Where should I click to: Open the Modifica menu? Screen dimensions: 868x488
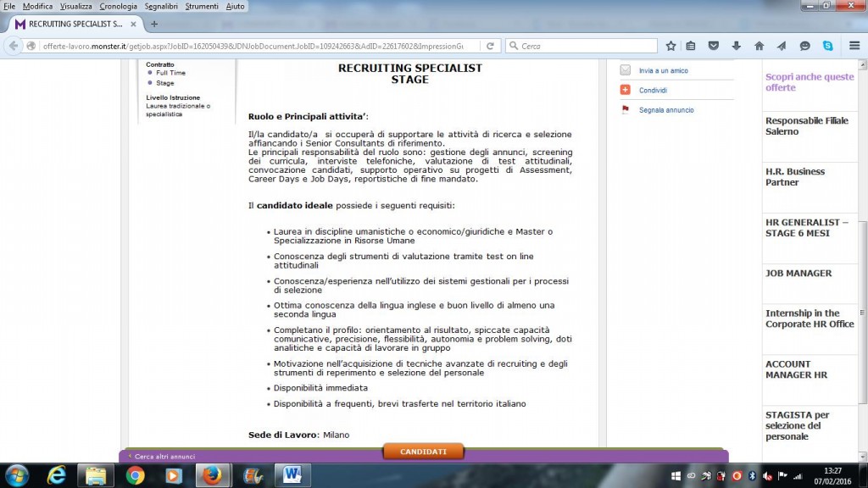pyautogui.click(x=37, y=6)
